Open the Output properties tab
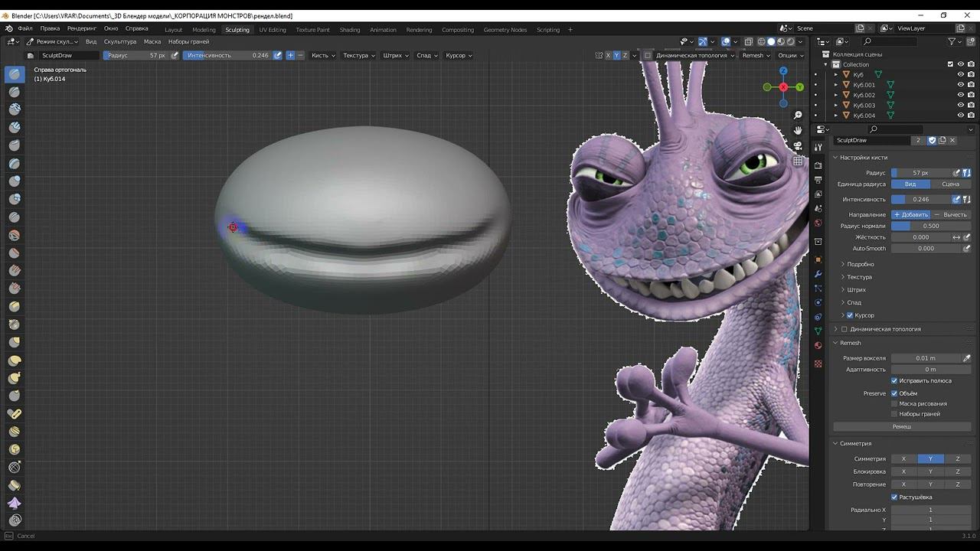Screen dimensions: 980x551 818,180
